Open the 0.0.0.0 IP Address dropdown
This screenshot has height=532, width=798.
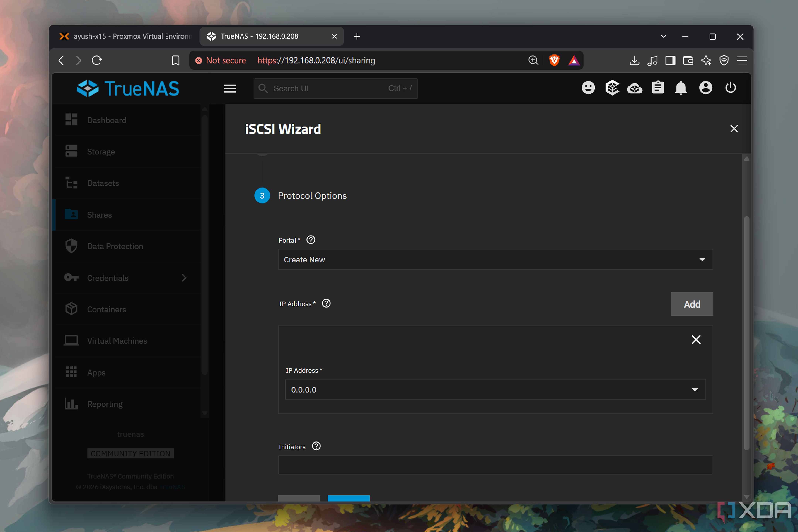495,390
